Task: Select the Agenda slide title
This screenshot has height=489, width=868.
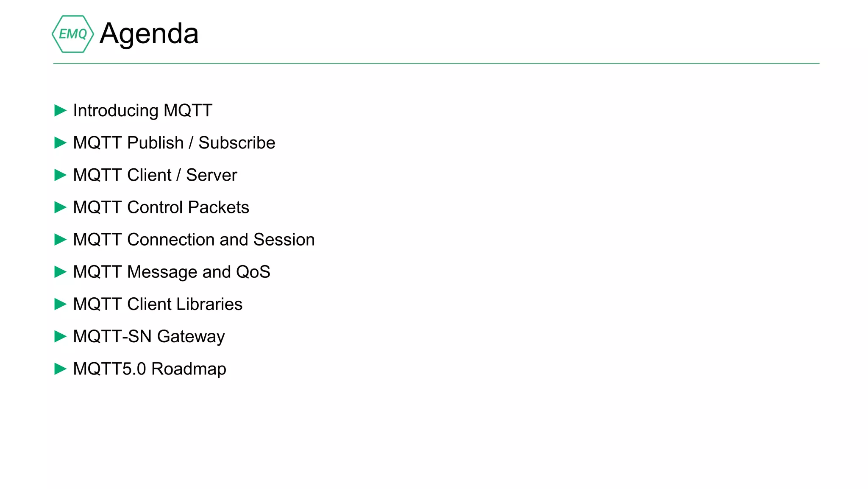Action: [x=149, y=34]
